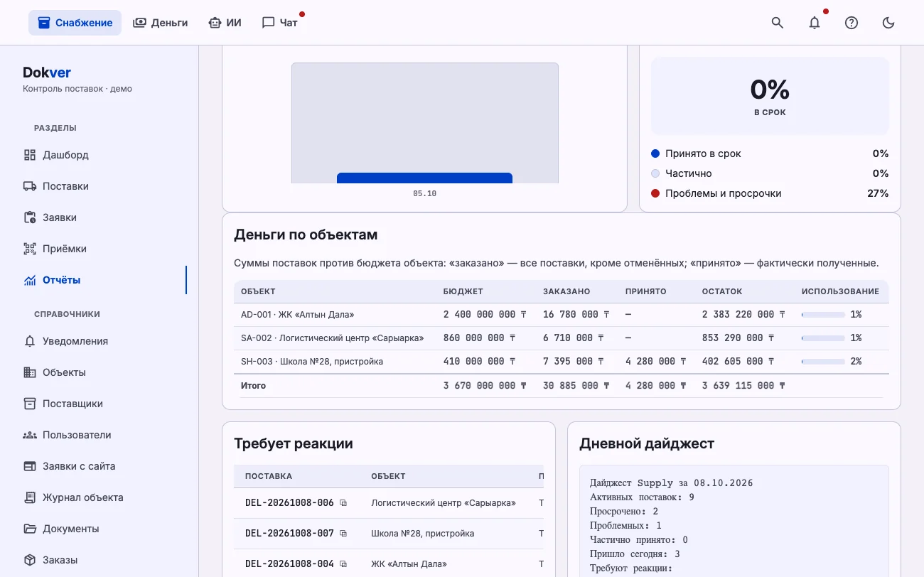Click the red Проблемы и просрочки legend dot
Screen dimensions: 924x577
pos(655,193)
